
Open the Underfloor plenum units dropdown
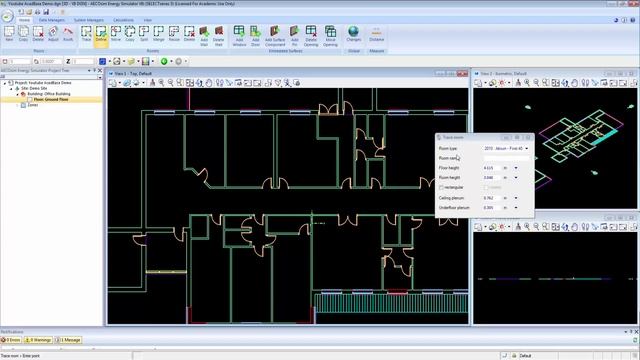[x=516, y=208]
